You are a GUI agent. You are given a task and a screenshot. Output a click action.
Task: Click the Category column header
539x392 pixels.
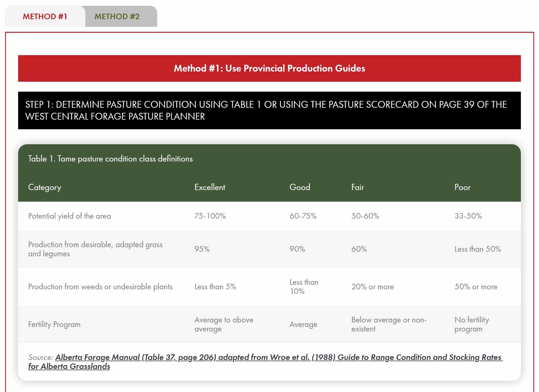(44, 187)
